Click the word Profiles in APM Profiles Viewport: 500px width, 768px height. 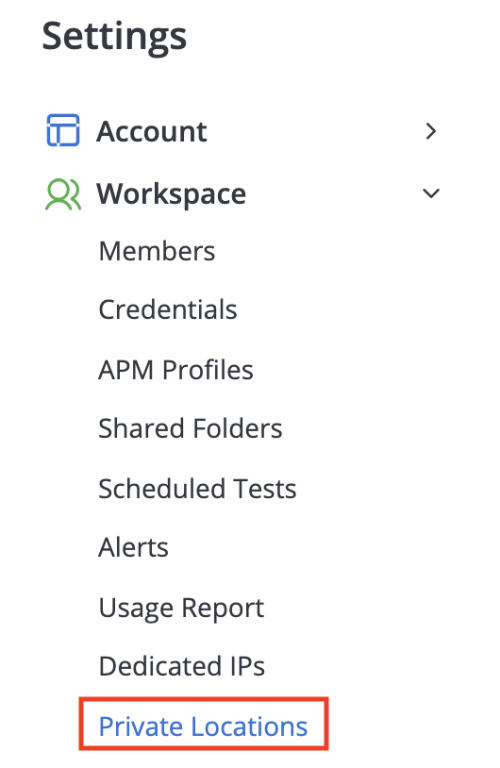208,369
